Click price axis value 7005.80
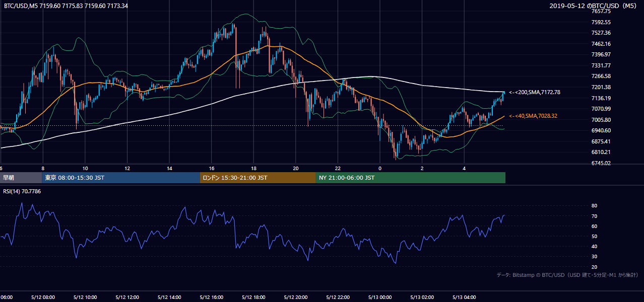 pyautogui.click(x=601, y=120)
